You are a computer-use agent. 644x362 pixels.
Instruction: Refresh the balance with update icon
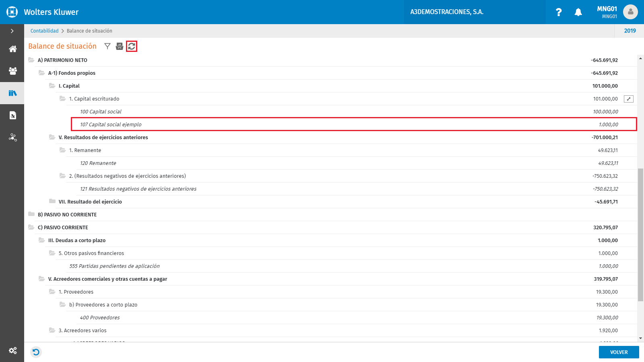coord(132,46)
